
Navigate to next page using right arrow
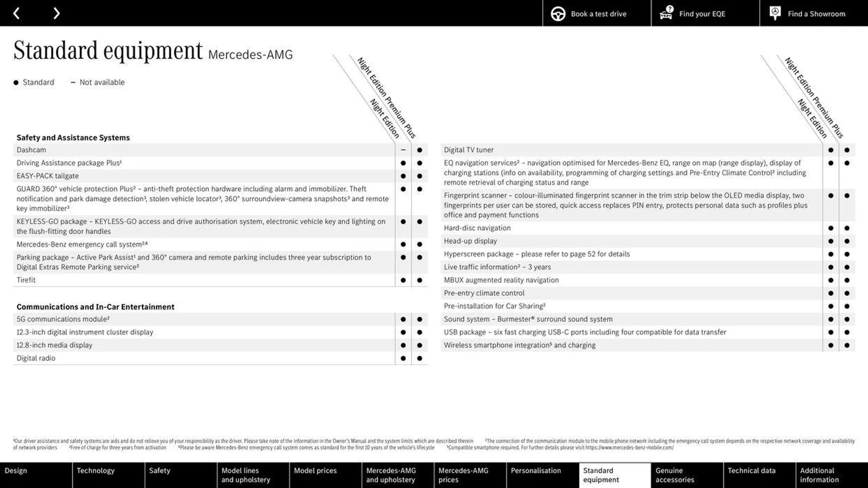(x=56, y=13)
